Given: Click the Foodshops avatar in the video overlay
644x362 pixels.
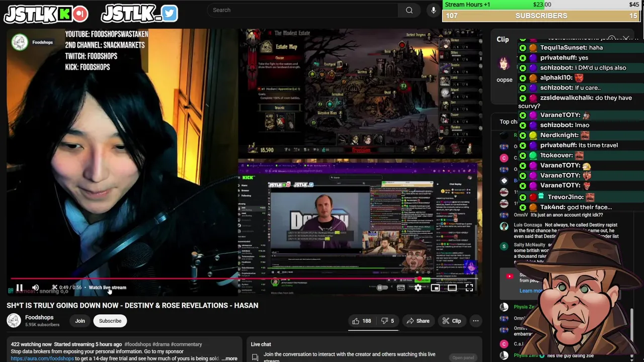Looking at the screenshot, I should point(20,42).
